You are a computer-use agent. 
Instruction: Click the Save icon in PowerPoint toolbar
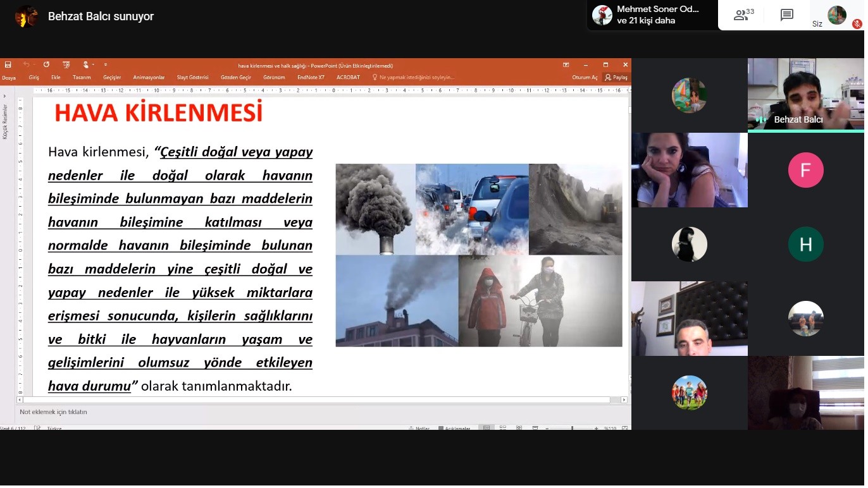click(x=8, y=65)
